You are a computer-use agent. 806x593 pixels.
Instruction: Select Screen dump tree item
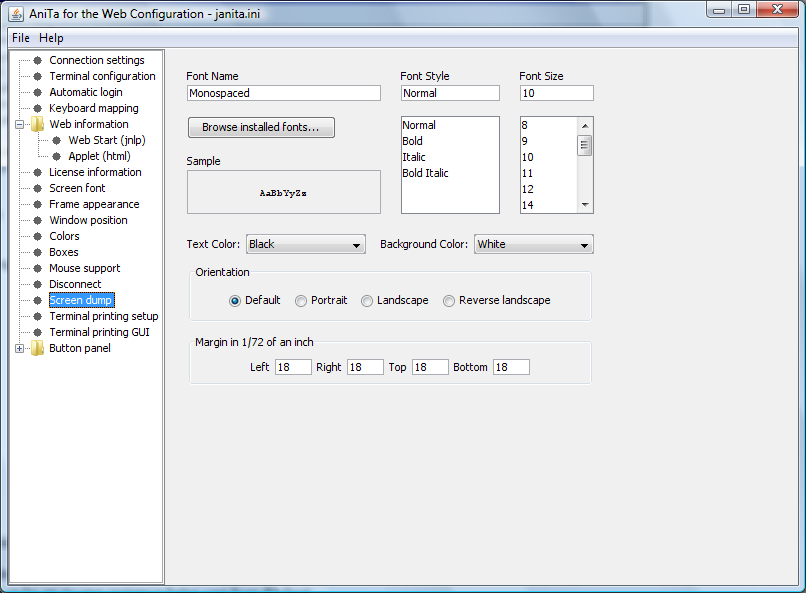pos(81,300)
